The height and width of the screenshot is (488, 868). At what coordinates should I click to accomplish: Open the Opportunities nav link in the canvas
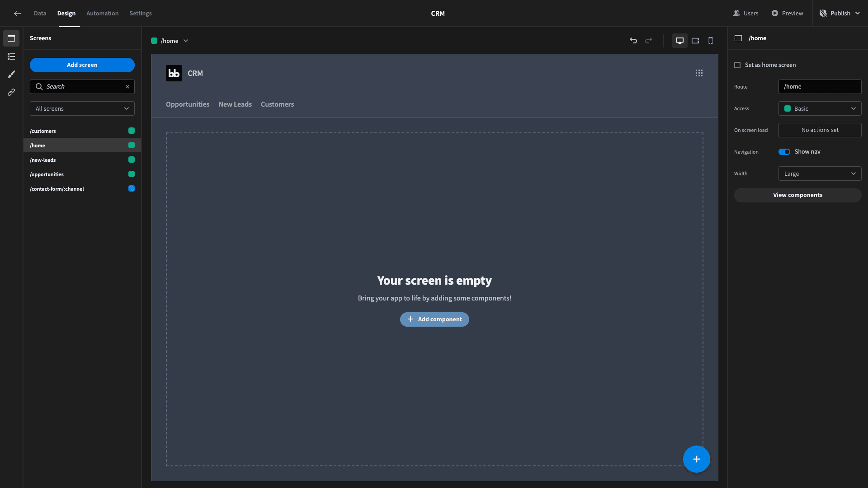(x=188, y=104)
